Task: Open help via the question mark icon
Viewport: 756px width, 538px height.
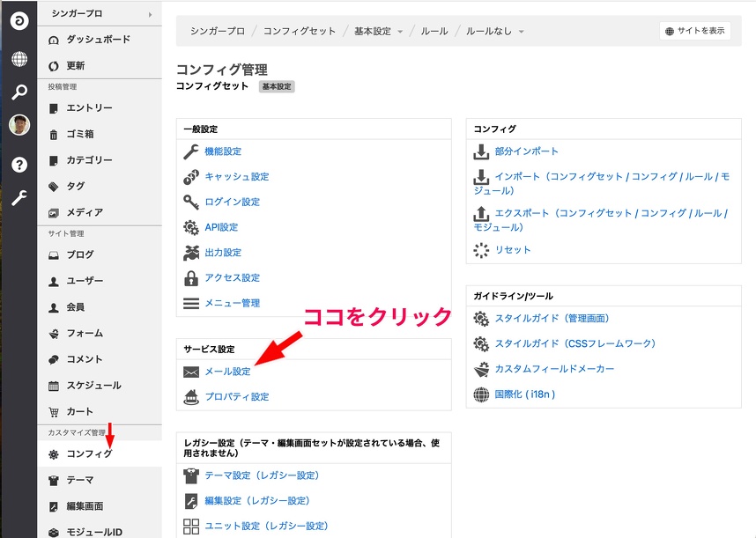Action: [19, 165]
